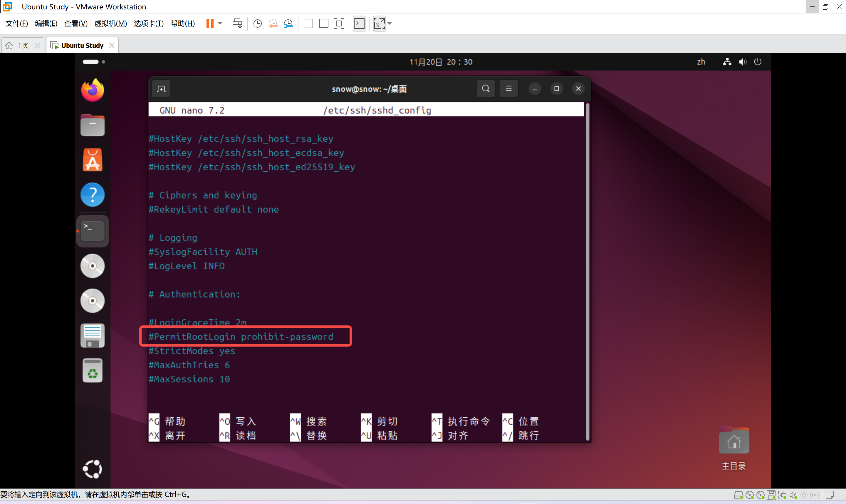Viewport: 846px width, 504px height.
Task: Open the 虚拟机(M) menu
Action: tap(110, 23)
